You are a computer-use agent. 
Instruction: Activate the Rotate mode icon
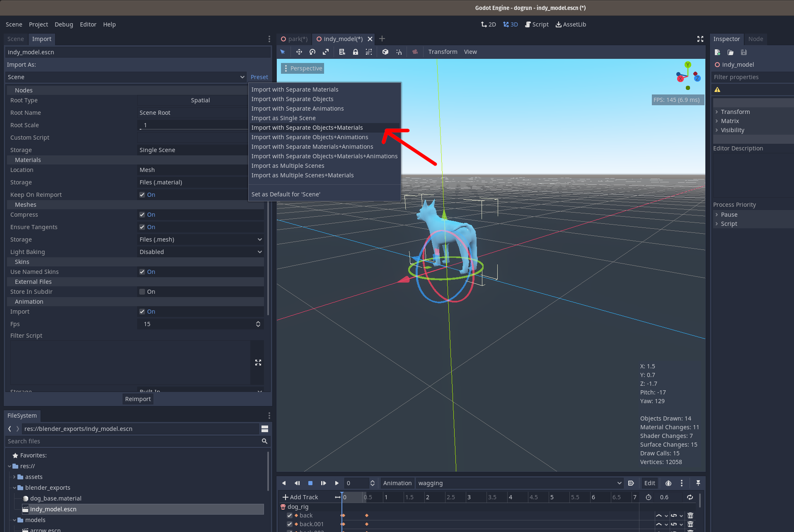pos(312,52)
